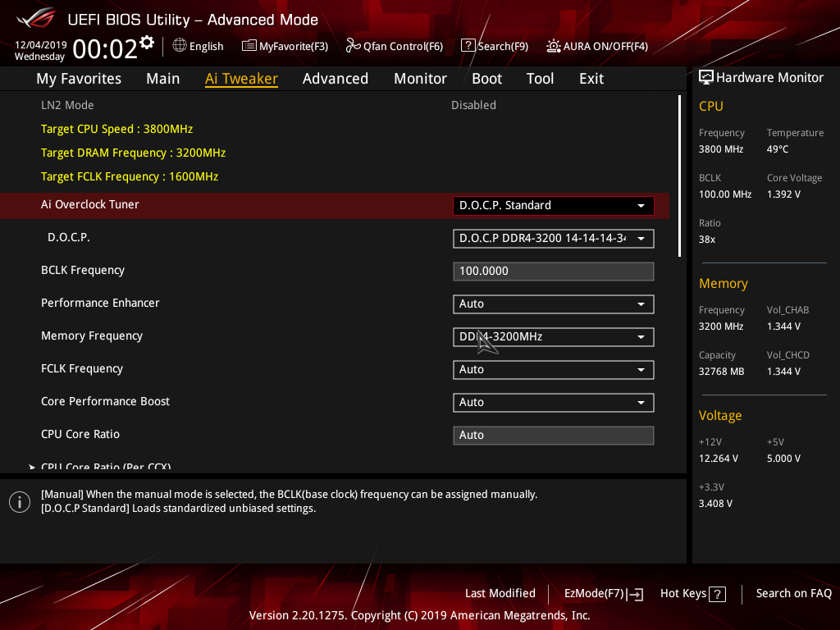
Task: Select the Ai Tweaker tab
Action: click(241, 79)
